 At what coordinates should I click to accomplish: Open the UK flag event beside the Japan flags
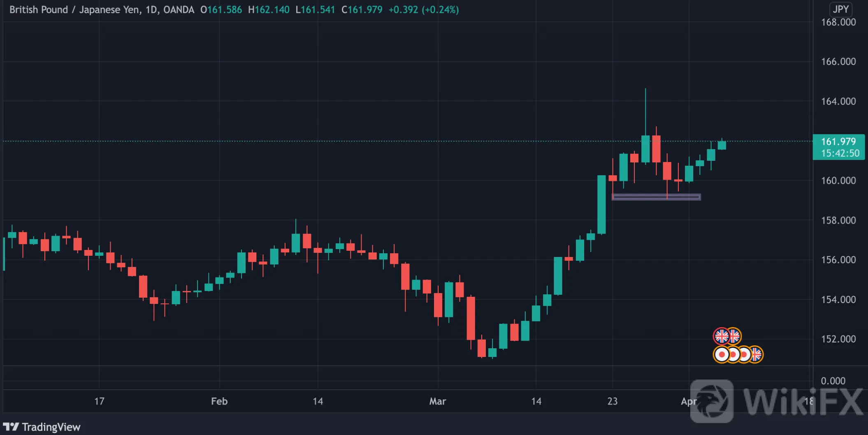(x=756, y=354)
